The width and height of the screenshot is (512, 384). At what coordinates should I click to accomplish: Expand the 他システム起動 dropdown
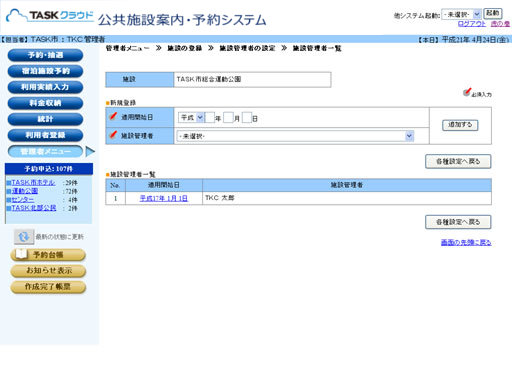pos(461,14)
